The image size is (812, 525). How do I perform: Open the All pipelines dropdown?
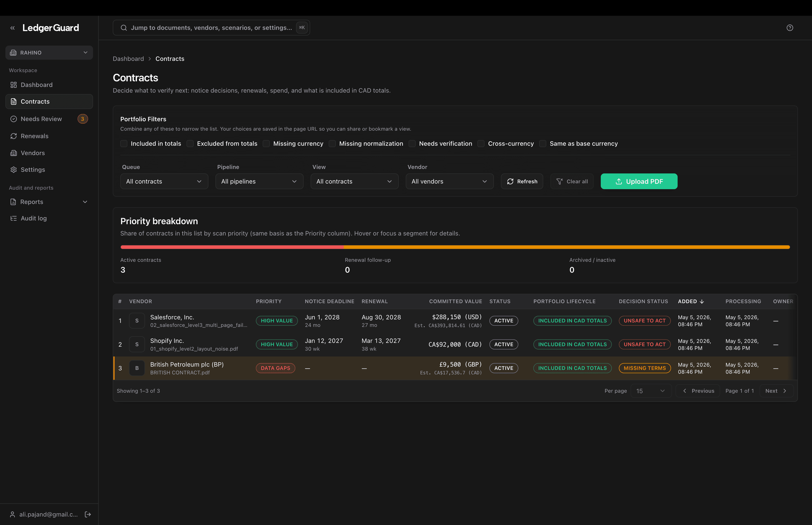(259, 181)
